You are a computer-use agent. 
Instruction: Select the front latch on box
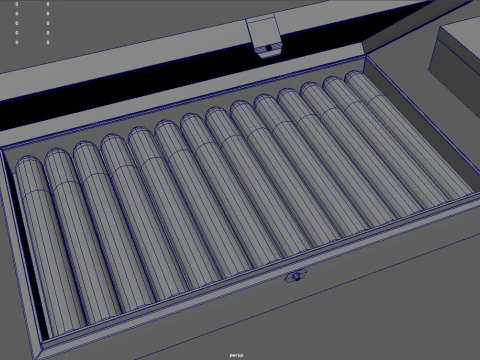pyautogui.click(x=296, y=277)
